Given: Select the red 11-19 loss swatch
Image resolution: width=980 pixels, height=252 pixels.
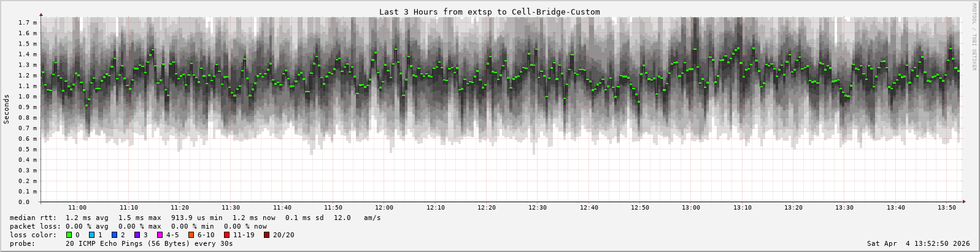Looking at the screenshot, I should pyautogui.click(x=226, y=235).
